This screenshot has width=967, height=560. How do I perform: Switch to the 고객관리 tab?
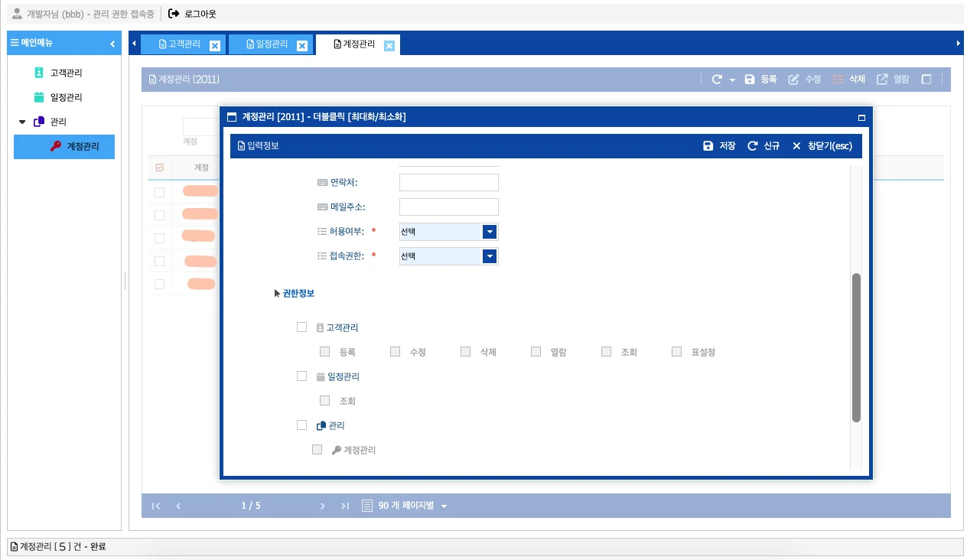183,44
